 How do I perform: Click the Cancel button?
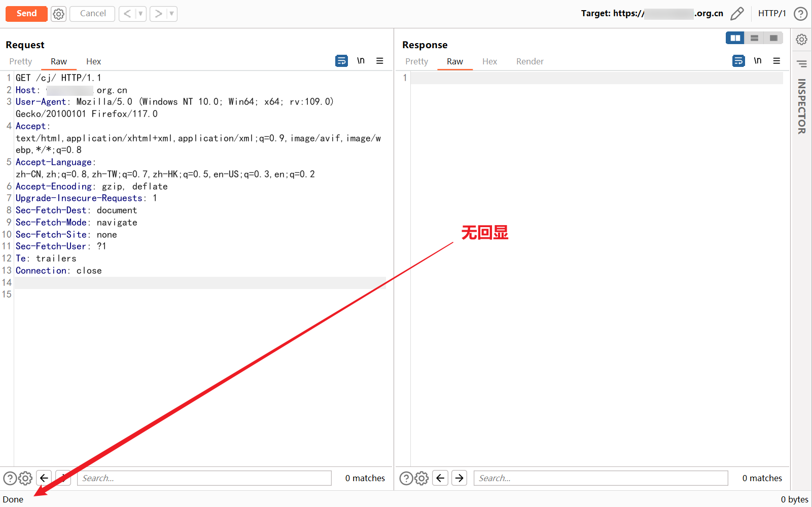(93, 14)
